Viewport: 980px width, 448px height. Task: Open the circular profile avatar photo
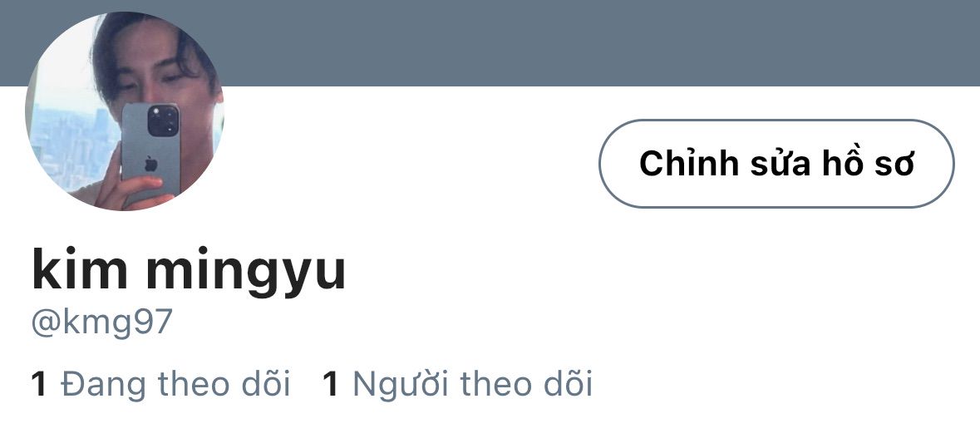(125, 111)
